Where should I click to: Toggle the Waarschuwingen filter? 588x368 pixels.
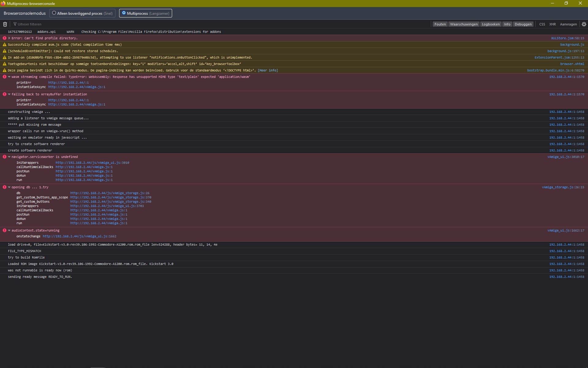tap(464, 24)
